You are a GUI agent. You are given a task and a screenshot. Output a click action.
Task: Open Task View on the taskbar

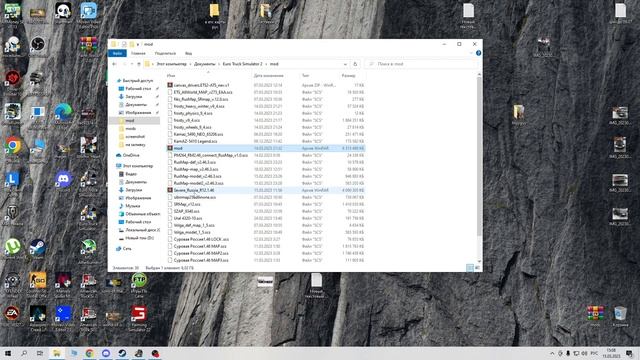[x=40, y=353]
